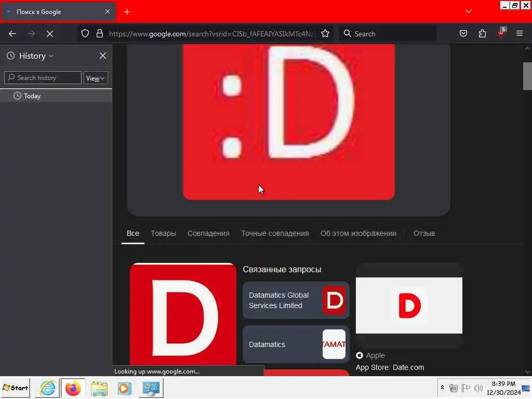Image resolution: width=532 pixels, height=399 pixels.
Task: Click the Отзыв link
Action: pyautogui.click(x=424, y=233)
